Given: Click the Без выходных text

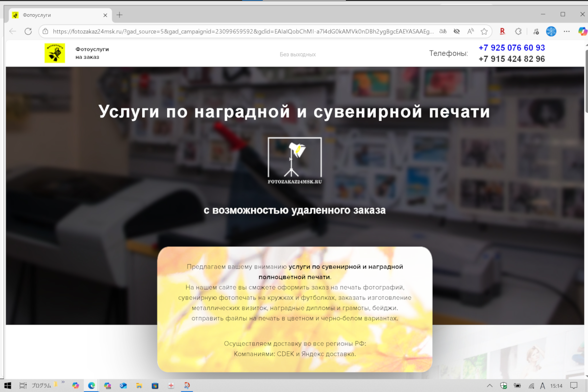Looking at the screenshot, I should coord(298,54).
